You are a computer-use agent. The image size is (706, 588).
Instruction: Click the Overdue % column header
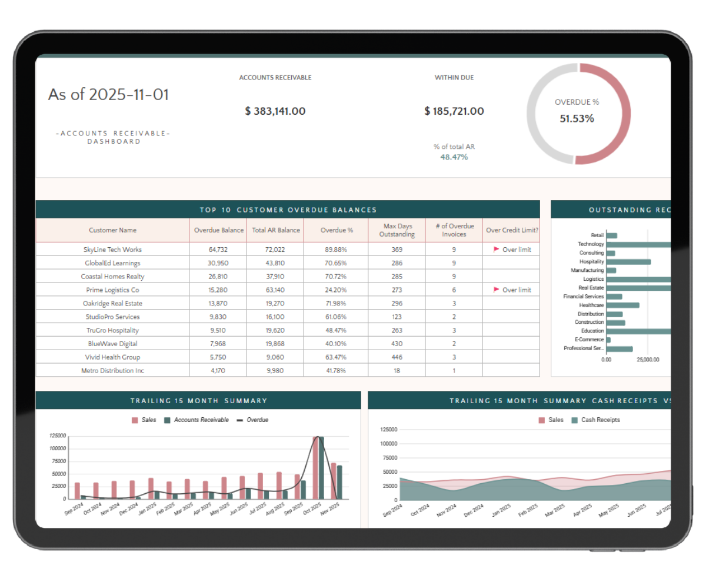pyautogui.click(x=336, y=230)
